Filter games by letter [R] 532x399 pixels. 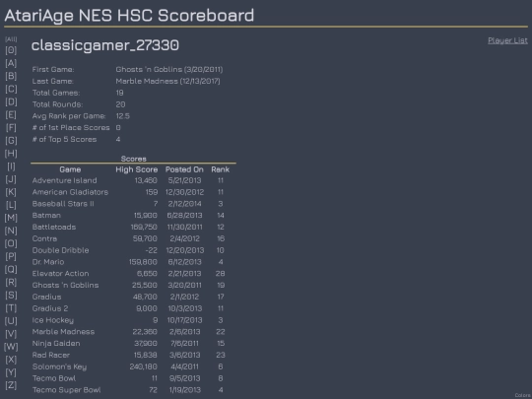(x=11, y=283)
